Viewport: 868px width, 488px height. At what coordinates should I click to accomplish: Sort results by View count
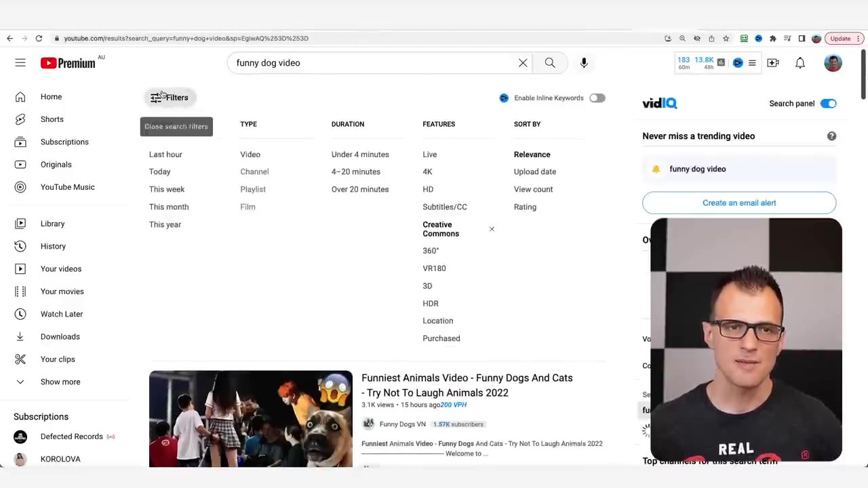(x=533, y=190)
